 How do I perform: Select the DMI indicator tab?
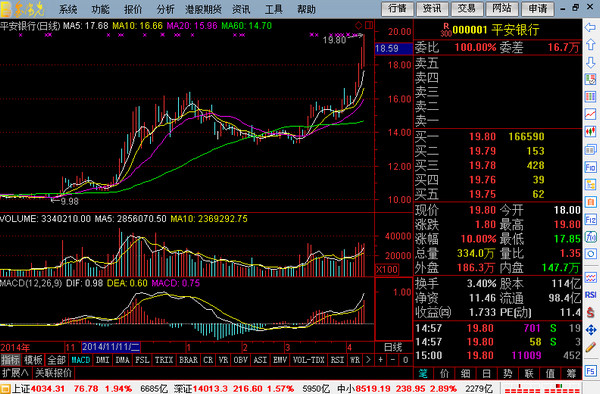tap(103, 360)
